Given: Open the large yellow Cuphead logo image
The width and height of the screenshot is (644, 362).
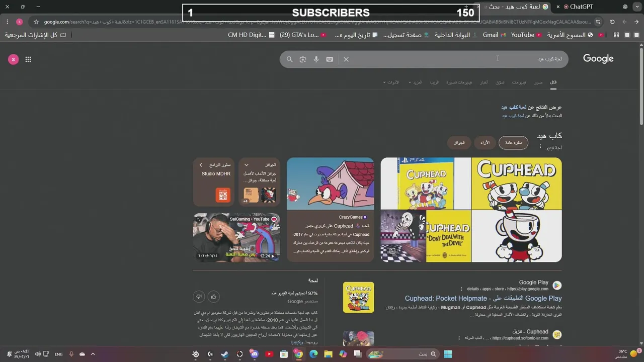Looking at the screenshot, I should [517, 184].
